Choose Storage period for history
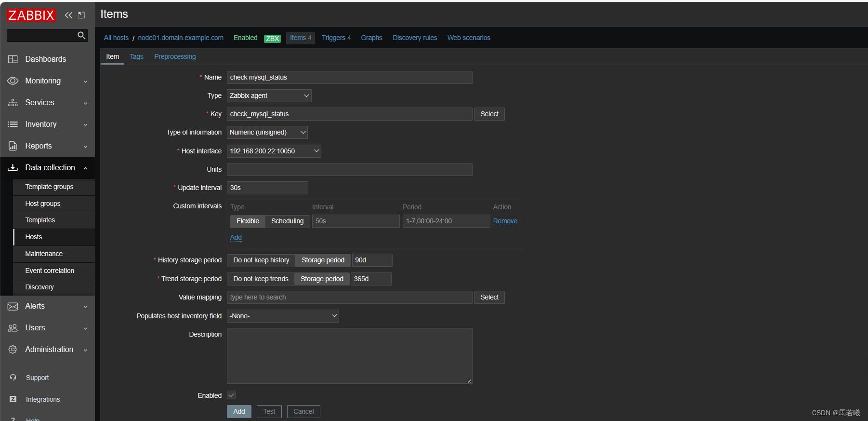 coord(323,260)
